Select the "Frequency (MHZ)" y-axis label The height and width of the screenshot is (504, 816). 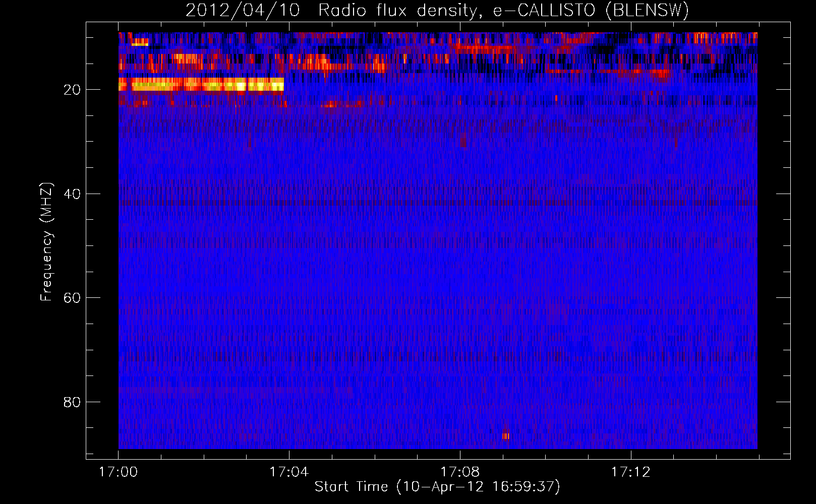pos(46,242)
